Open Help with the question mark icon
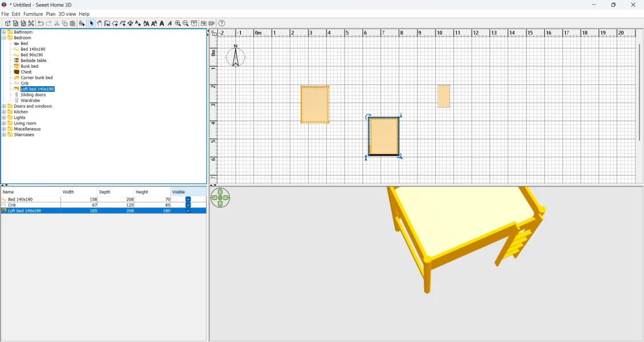644x342 pixels. point(222,23)
